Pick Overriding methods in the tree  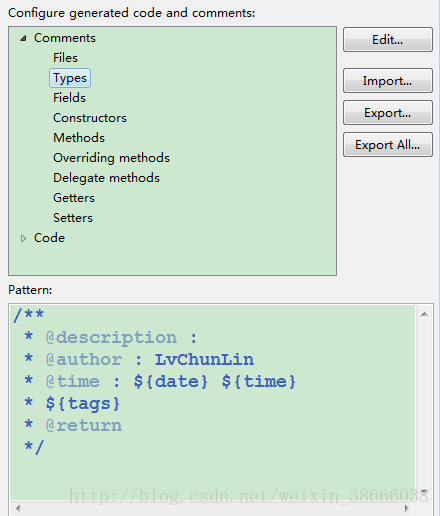pos(111,158)
